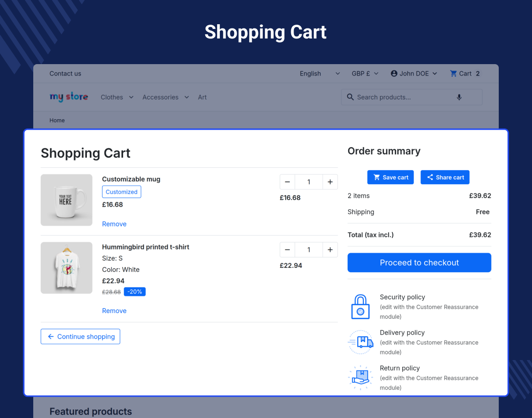The image size is (532, 418).
Task: Click the Return policy box icon
Action: click(361, 378)
